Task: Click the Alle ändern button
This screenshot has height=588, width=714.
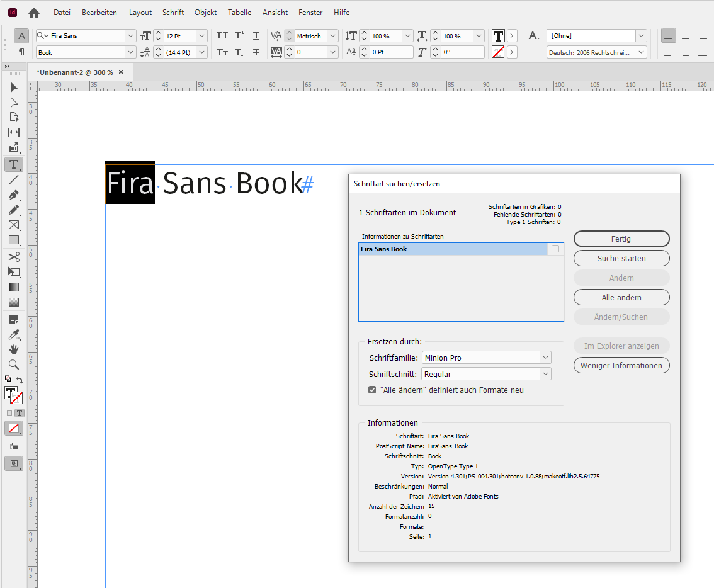Action: 621,297
